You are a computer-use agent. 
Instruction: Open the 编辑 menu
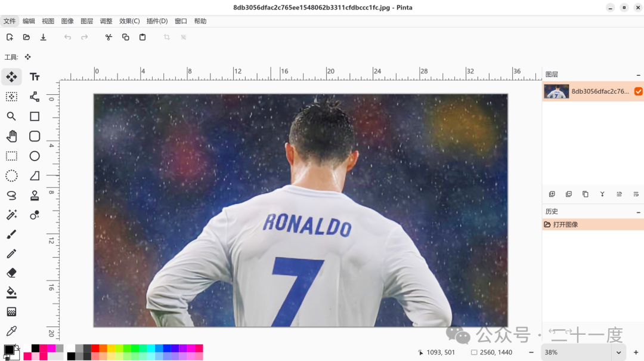pyautogui.click(x=29, y=21)
